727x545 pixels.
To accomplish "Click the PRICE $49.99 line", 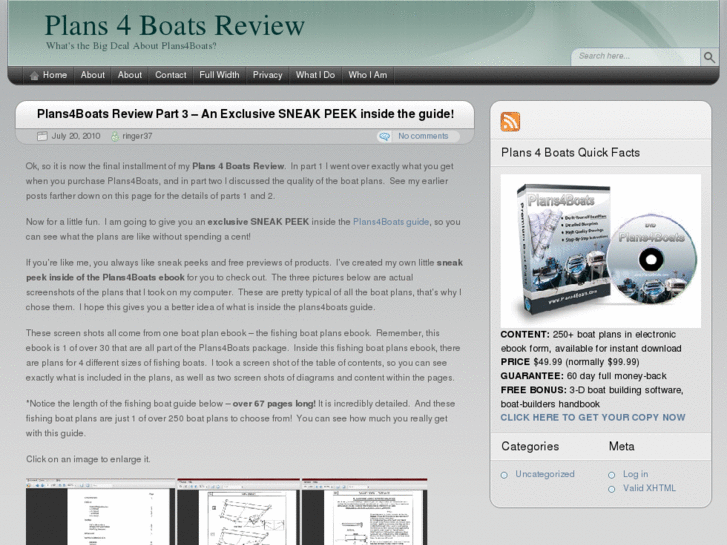I will click(570, 362).
